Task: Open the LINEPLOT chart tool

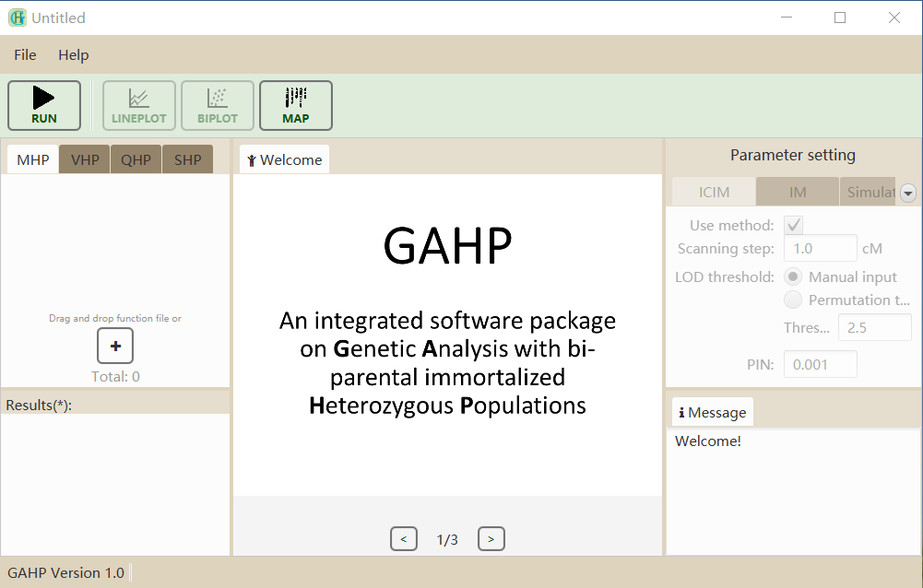Action: (x=139, y=105)
